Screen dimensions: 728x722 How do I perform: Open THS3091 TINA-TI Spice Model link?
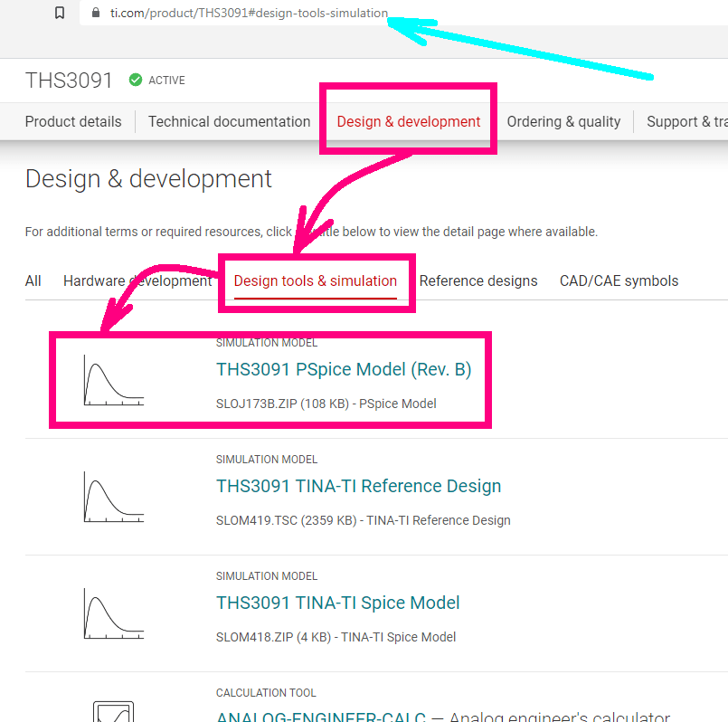coord(338,603)
